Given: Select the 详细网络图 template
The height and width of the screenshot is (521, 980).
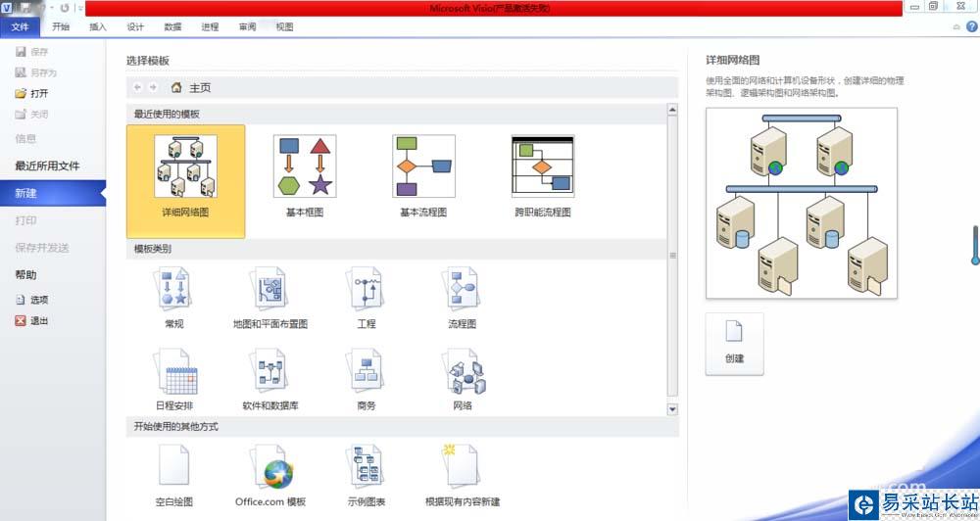Looking at the screenshot, I should [185, 181].
